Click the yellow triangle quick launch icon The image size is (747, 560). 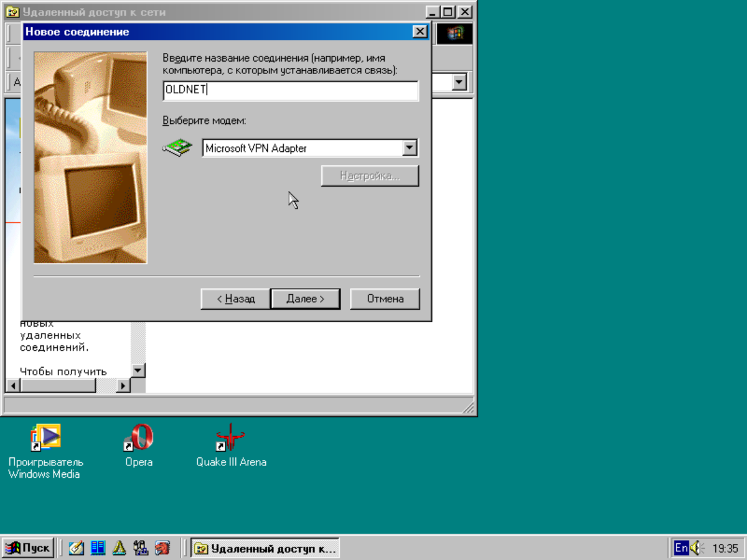point(119,548)
